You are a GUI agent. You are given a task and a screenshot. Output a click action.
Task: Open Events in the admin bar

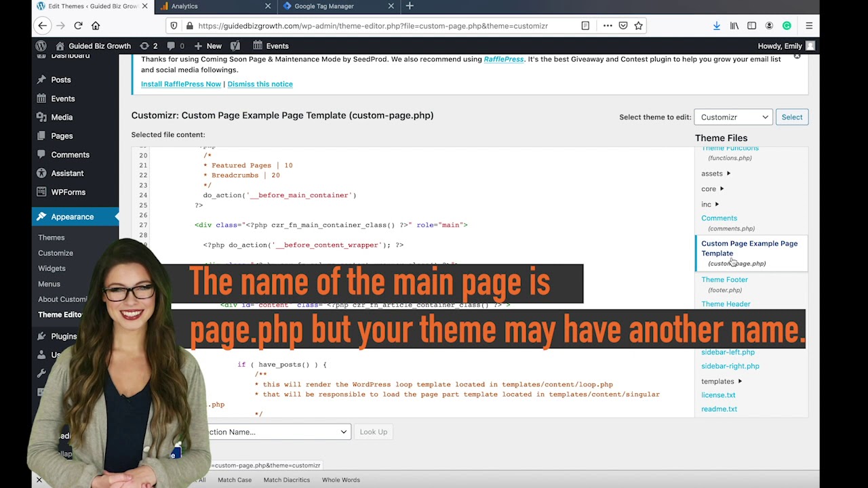click(x=271, y=46)
